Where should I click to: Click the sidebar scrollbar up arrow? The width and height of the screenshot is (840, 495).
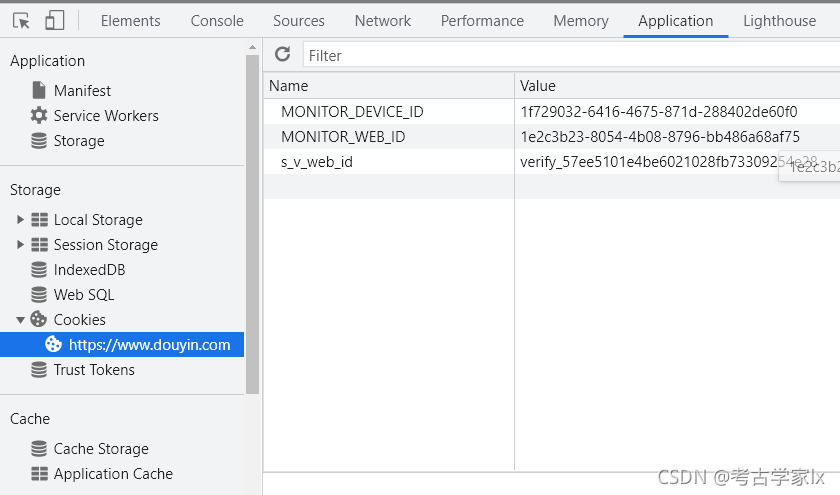pos(252,48)
